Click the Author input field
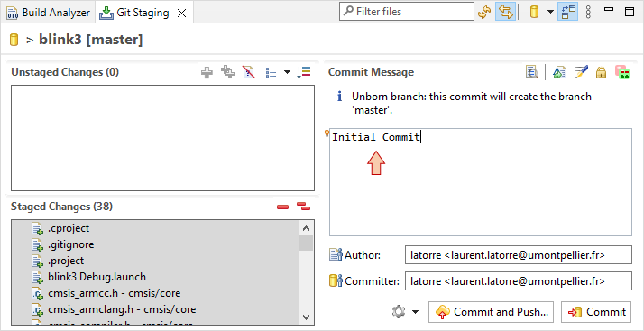This screenshot has width=644, height=331. point(519,255)
